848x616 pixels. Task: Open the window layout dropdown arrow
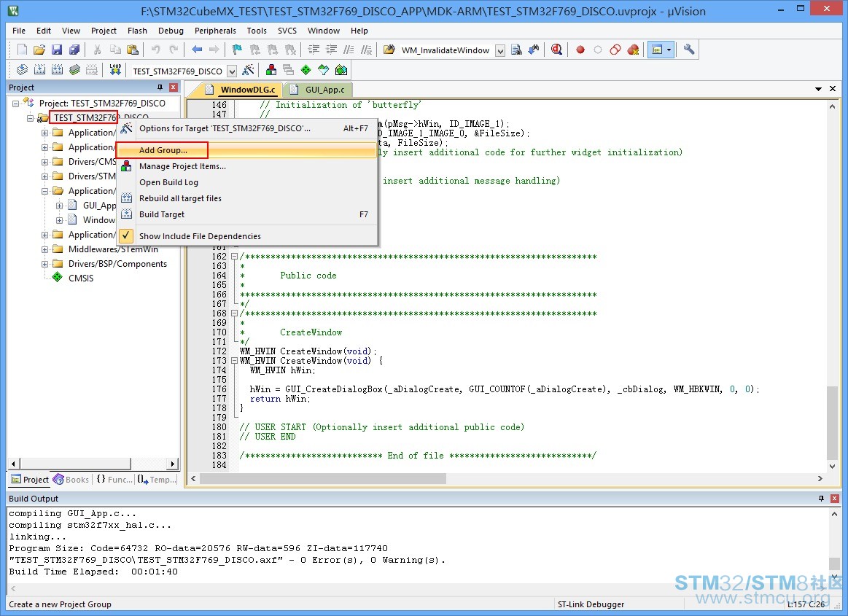point(669,50)
